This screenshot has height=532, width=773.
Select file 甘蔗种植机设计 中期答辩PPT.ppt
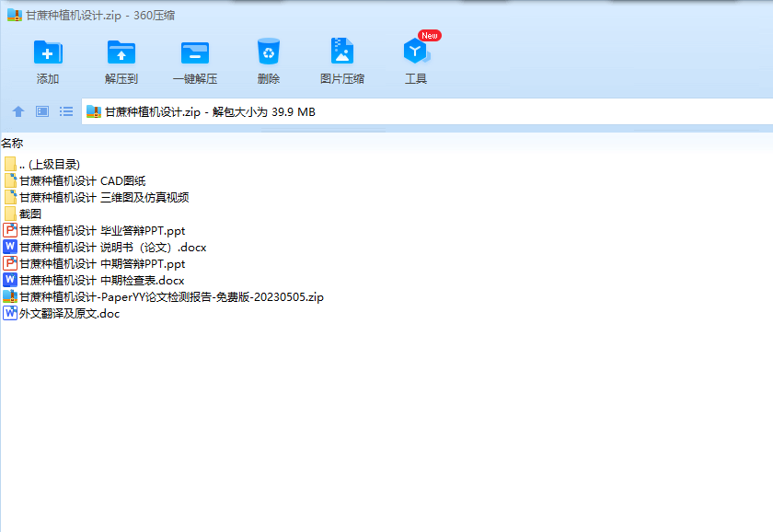[94, 264]
